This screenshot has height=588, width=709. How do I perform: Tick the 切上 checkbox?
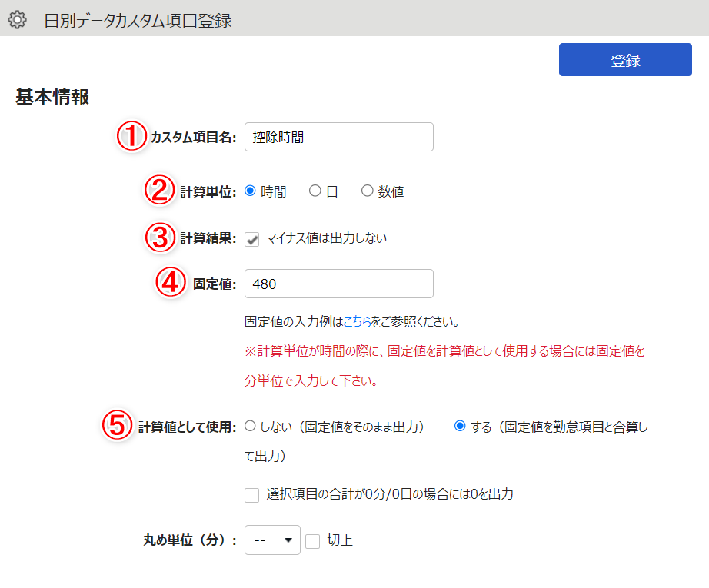click(312, 541)
